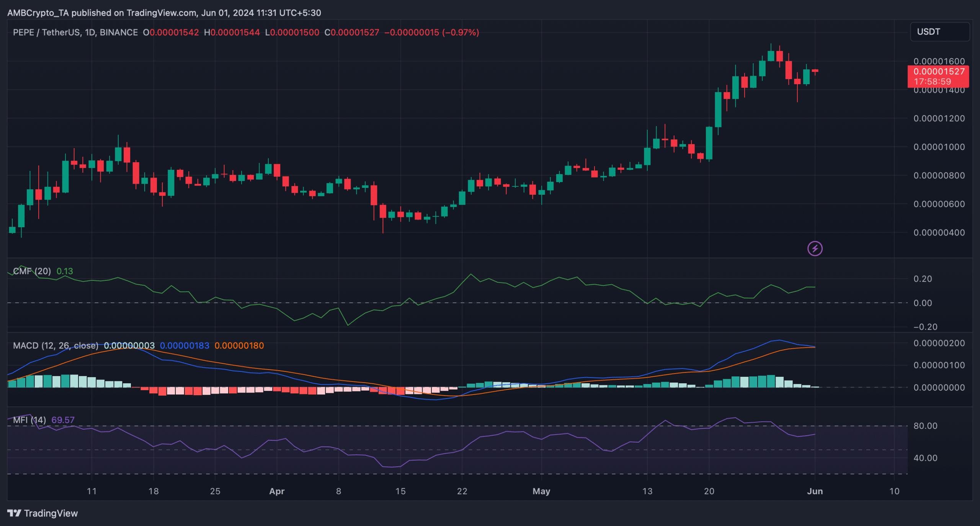Click the CMF (20) indicator label
Viewport: 980px width, 526px height.
point(32,271)
